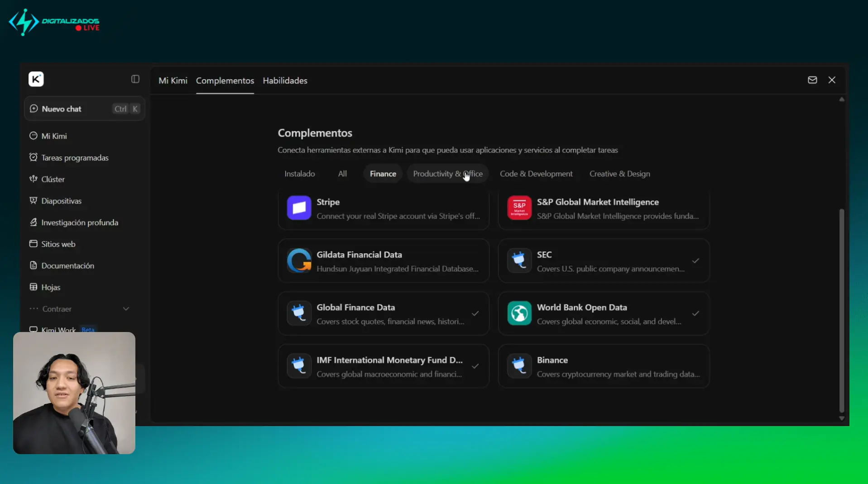Screen dimensions: 868x484
Task: Open Documentación in sidebar
Action: (85, 266)
